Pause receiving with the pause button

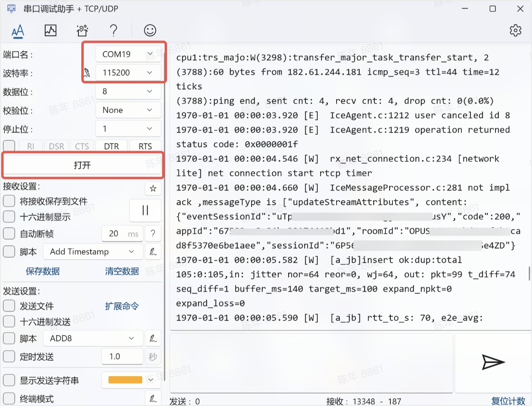145,210
